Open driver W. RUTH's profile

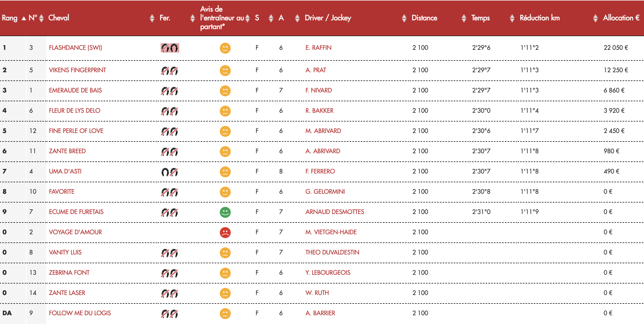click(317, 293)
